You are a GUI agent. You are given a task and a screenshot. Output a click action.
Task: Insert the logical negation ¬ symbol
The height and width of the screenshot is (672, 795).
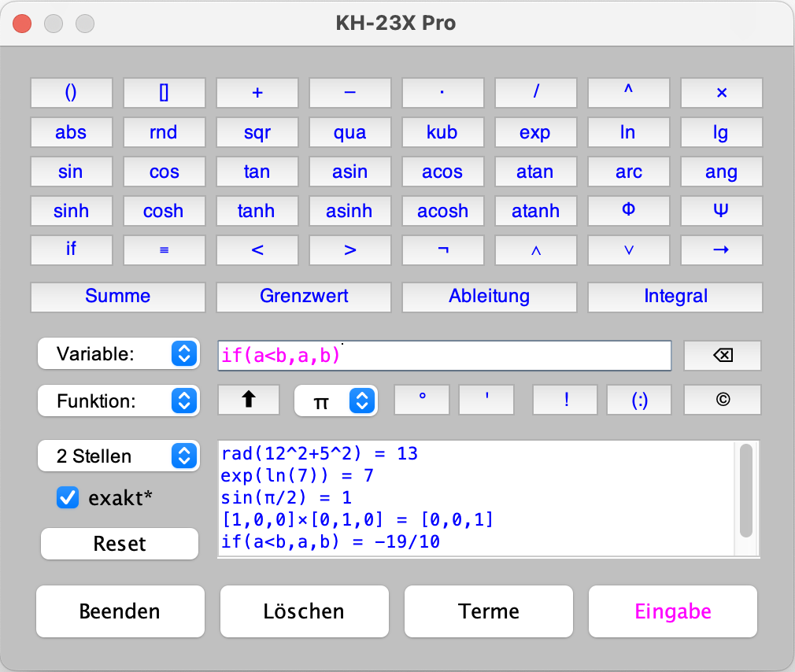[442, 250]
